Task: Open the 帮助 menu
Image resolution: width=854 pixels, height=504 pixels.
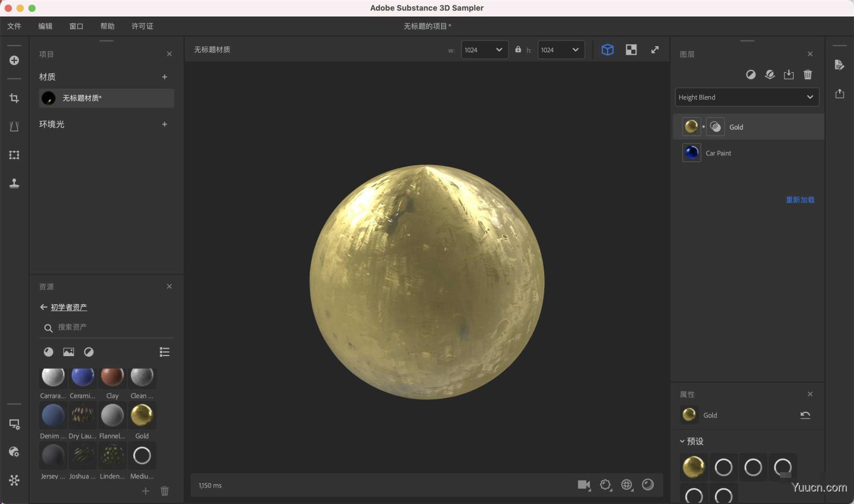Action: coord(107,26)
